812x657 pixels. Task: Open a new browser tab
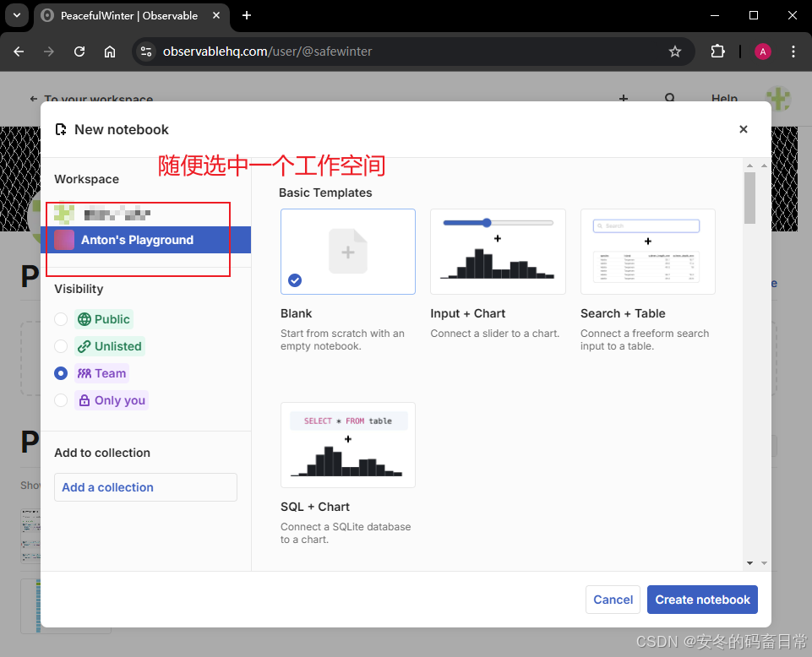pyautogui.click(x=247, y=15)
